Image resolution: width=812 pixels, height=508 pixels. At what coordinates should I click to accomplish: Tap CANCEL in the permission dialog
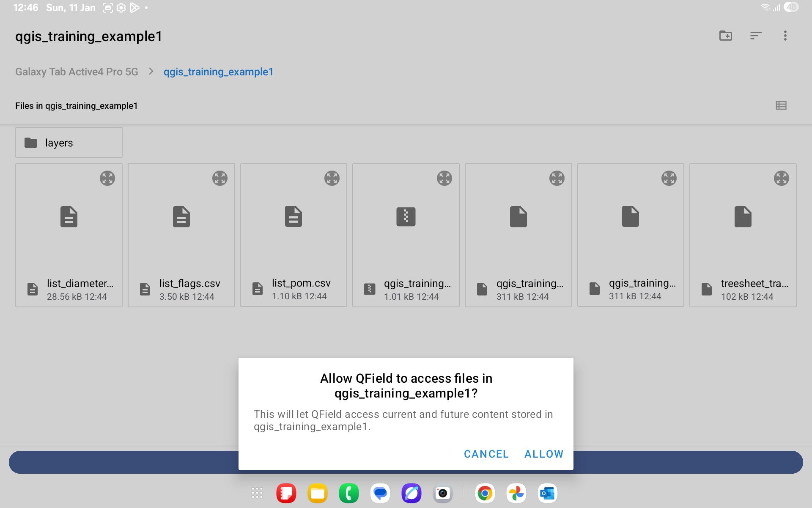point(486,454)
